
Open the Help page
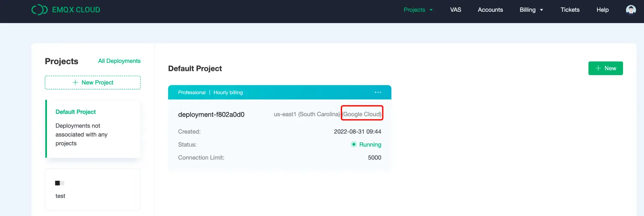point(602,10)
